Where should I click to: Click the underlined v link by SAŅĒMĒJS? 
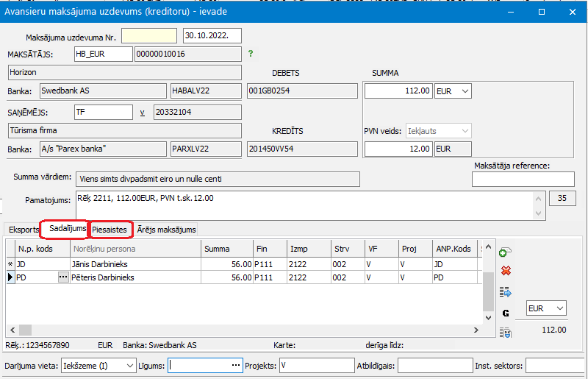143,113
